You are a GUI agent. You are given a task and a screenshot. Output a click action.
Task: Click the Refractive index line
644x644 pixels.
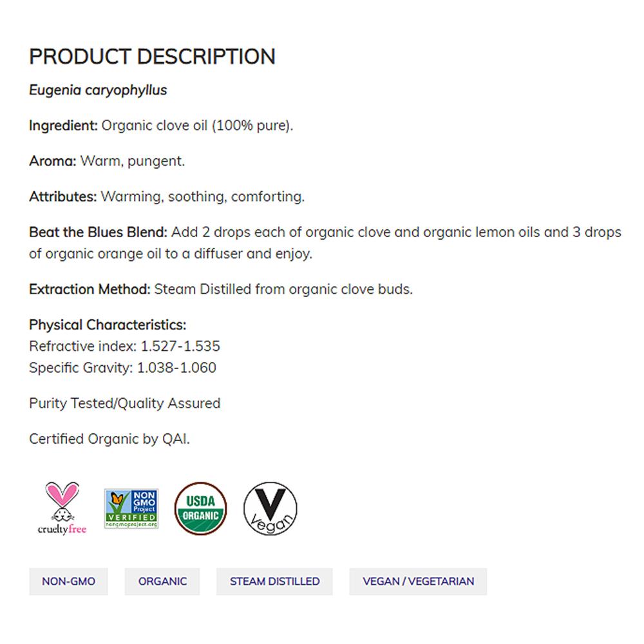124,346
